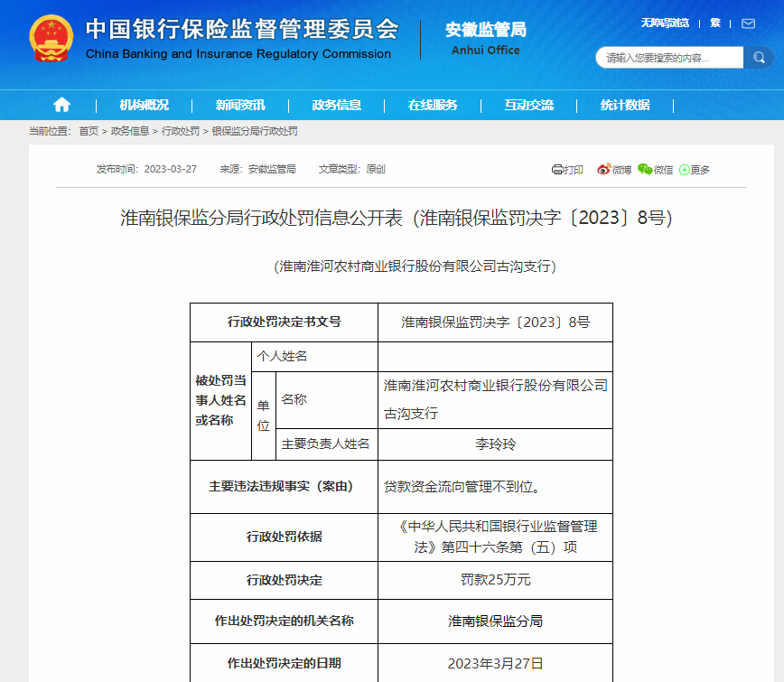The height and width of the screenshot is (682, 784).
Task: Click table cell 个人姓名
Action: click(x=314, y=357)
